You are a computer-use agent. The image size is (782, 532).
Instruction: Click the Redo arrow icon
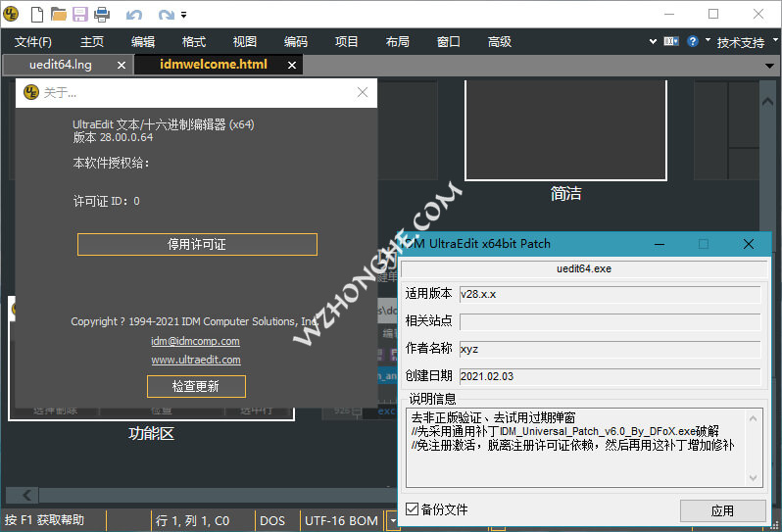(166, 15)
